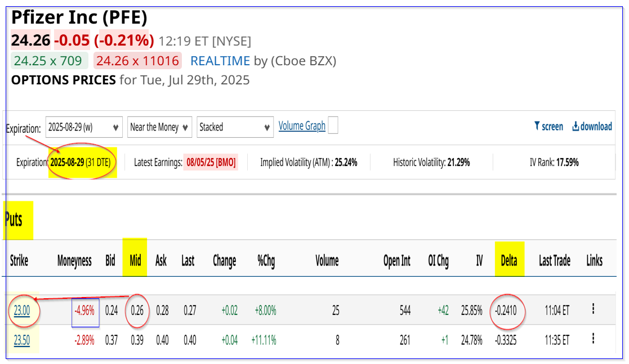Sort by Open Int column header

[x=397, y=260]
